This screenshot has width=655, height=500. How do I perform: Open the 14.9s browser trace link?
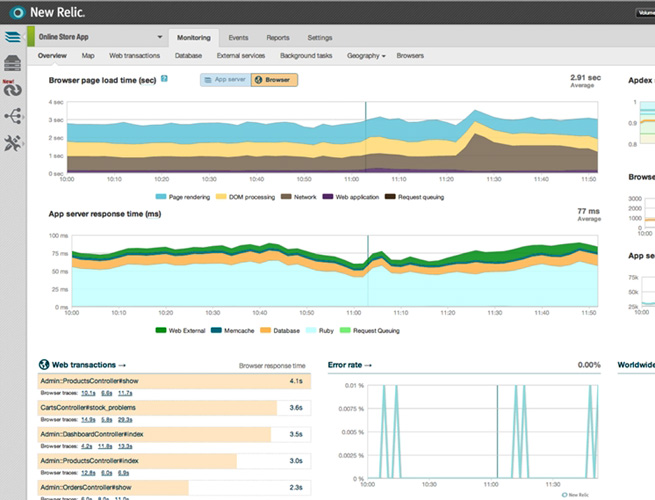pyautogui.click(x=88, y=420)
